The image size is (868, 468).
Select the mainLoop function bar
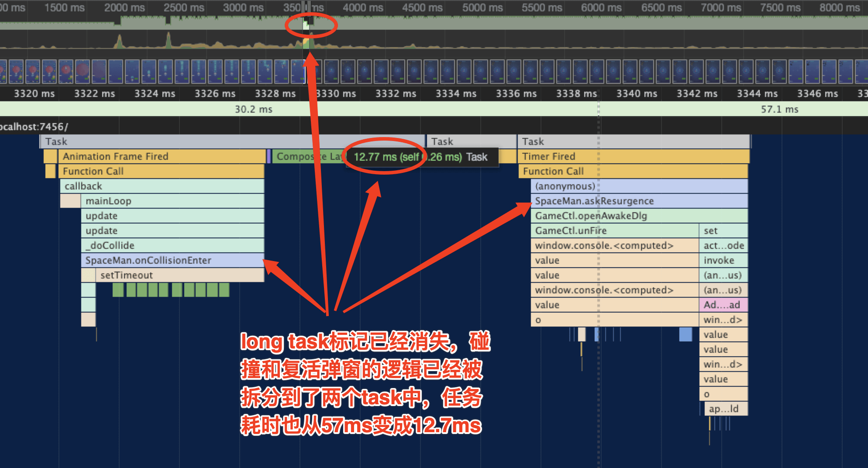tap(172, 201)
